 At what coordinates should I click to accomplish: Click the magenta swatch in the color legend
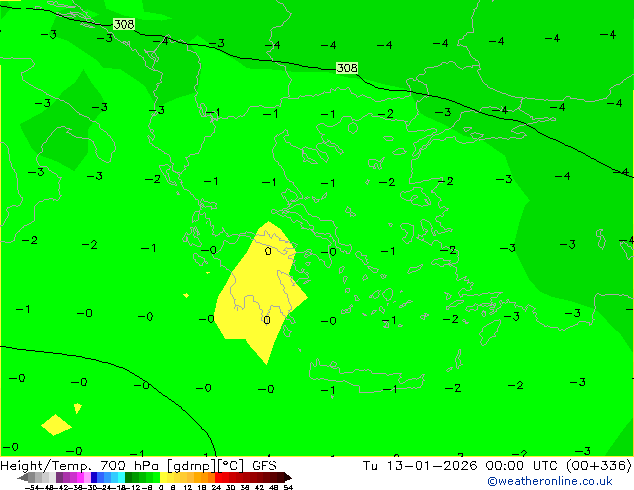coord(80,477)
